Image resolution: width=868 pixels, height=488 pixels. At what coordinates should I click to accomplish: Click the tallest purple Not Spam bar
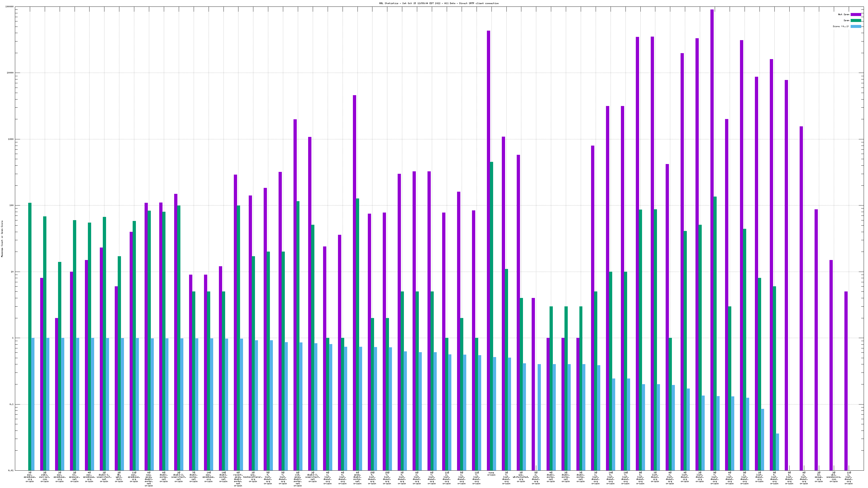[x=712, y=236]
